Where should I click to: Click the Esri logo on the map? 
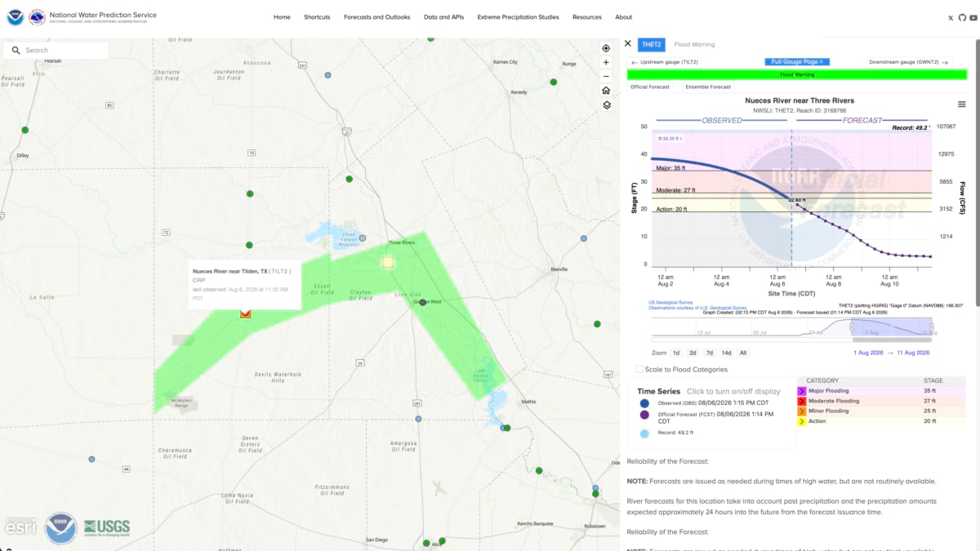point(20,527)
